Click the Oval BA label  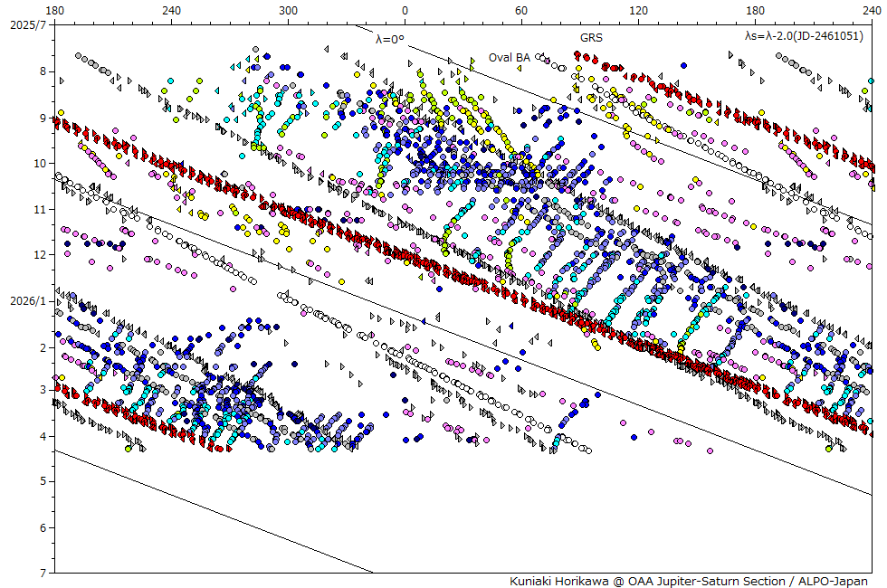510,57
